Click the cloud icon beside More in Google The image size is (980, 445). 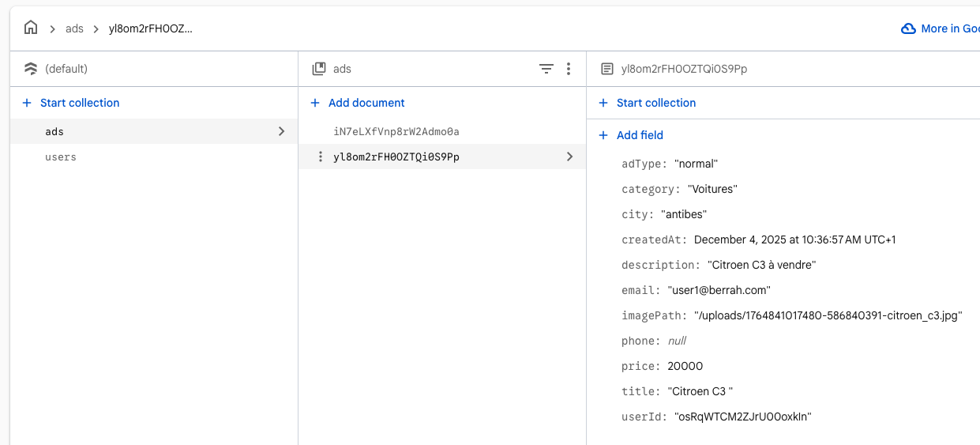[x=909, y=28]
